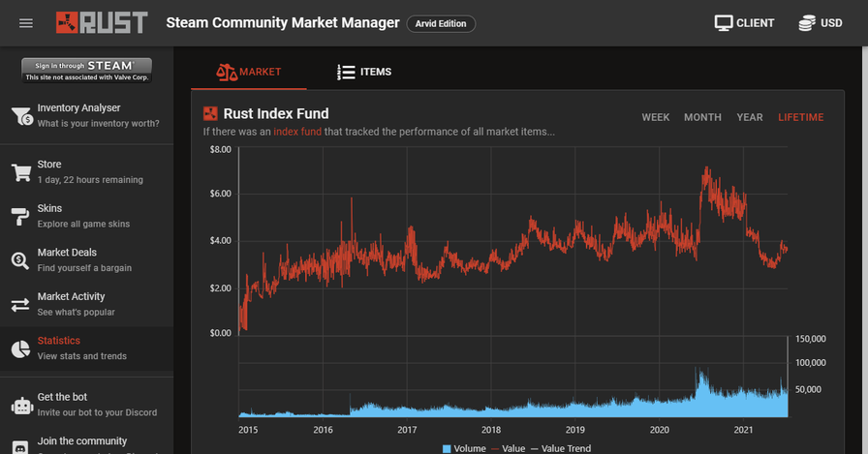This screenshot has height=454, width=868.
Task: Click the 150,000 volume axis label
Action: pyautogui.click(x=811, y=339)
